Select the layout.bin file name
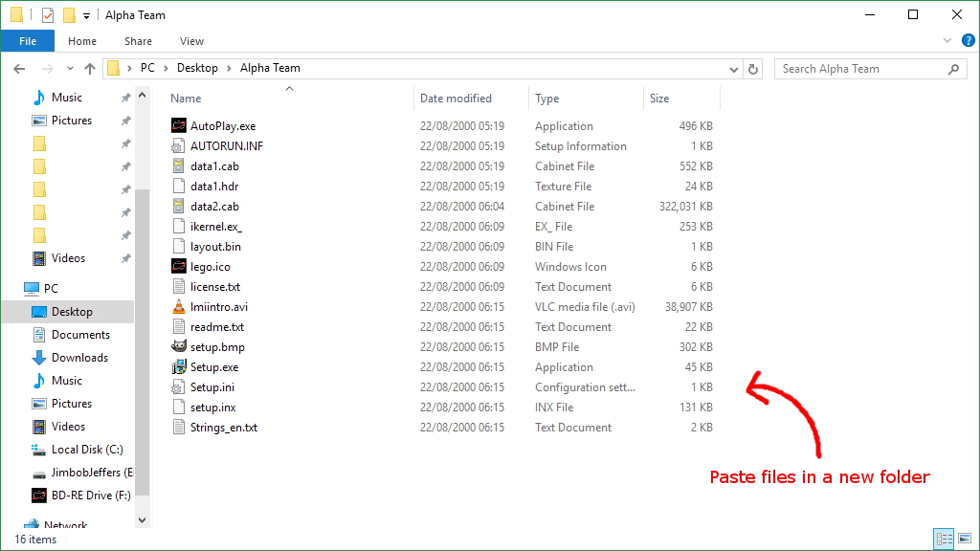The width and height of the screenshot is (980, 551). (x=215, y=246)
